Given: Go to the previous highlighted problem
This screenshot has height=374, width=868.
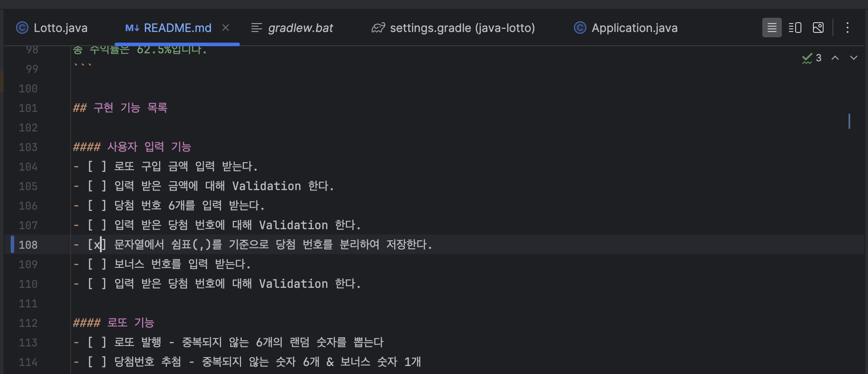Looking at the screenshot, I should 835,58.
